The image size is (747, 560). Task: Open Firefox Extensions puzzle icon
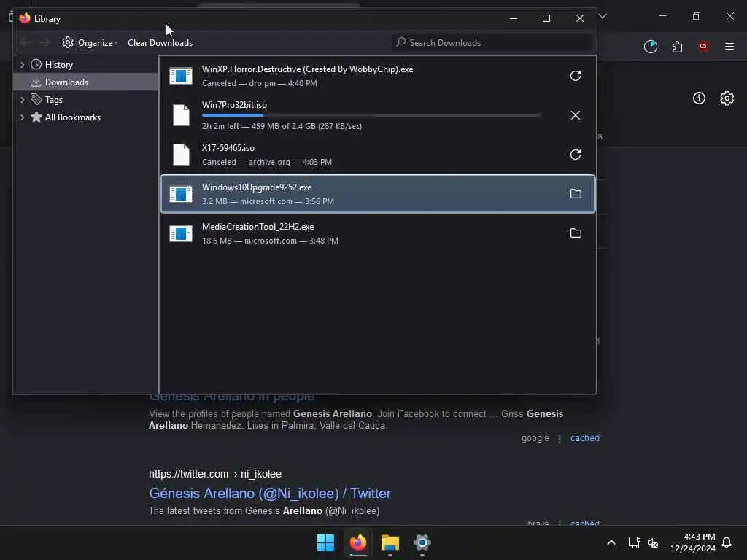677,47
